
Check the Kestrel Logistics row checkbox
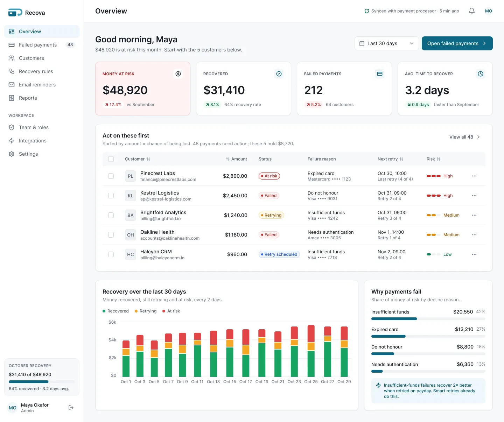pos(111,196)
